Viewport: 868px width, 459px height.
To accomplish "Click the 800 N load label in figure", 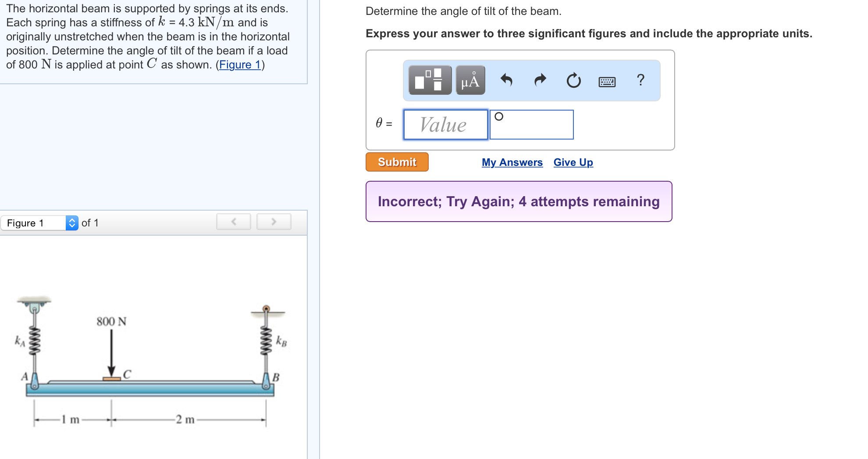I will coord(111,322).
